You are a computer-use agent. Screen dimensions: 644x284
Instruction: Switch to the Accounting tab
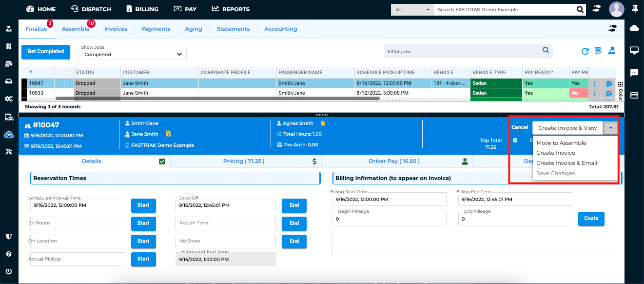(281, 29)
